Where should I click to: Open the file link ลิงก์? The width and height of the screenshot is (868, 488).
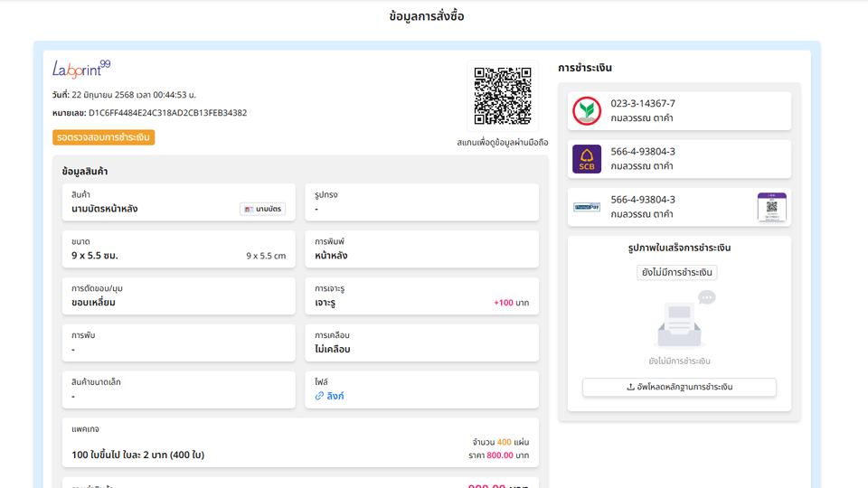tap(335, 396)
